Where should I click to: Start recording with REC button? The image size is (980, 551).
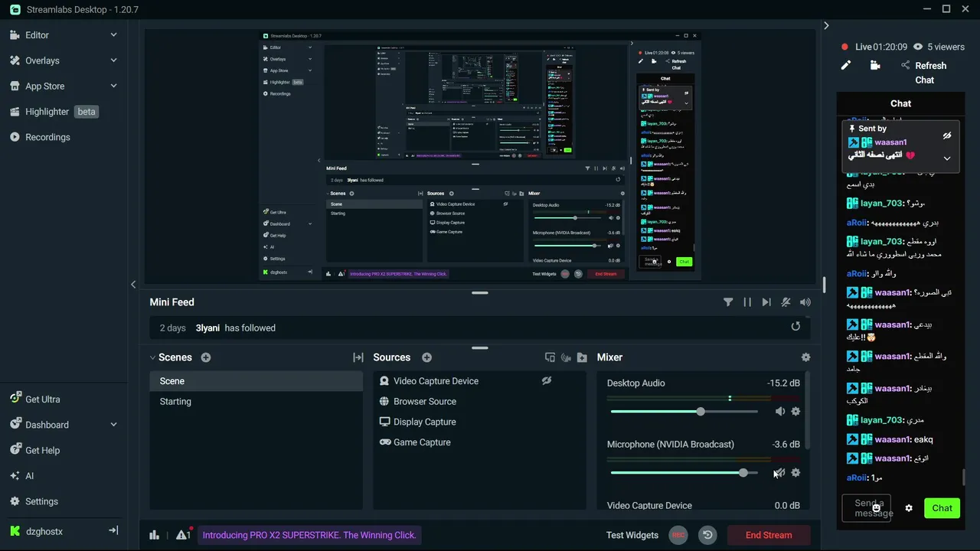coord(678,535)
